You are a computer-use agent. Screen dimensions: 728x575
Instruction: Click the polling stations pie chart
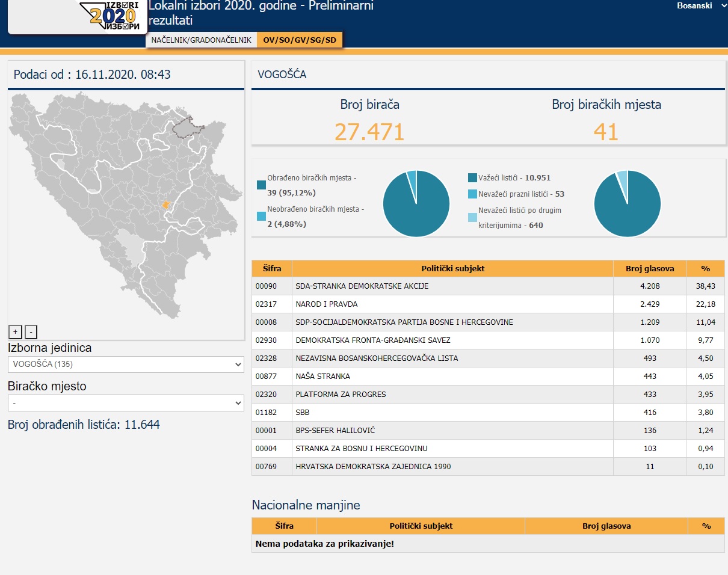click(416, 203)
